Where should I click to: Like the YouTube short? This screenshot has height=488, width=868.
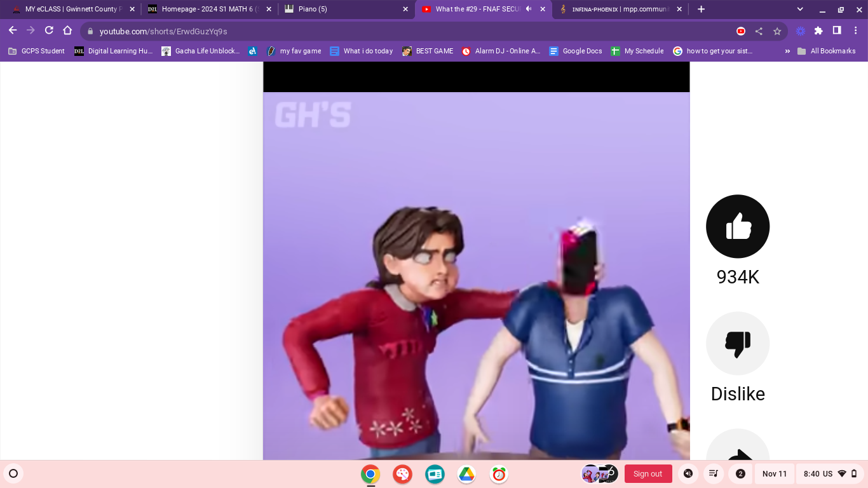click(x=738, y=226)
